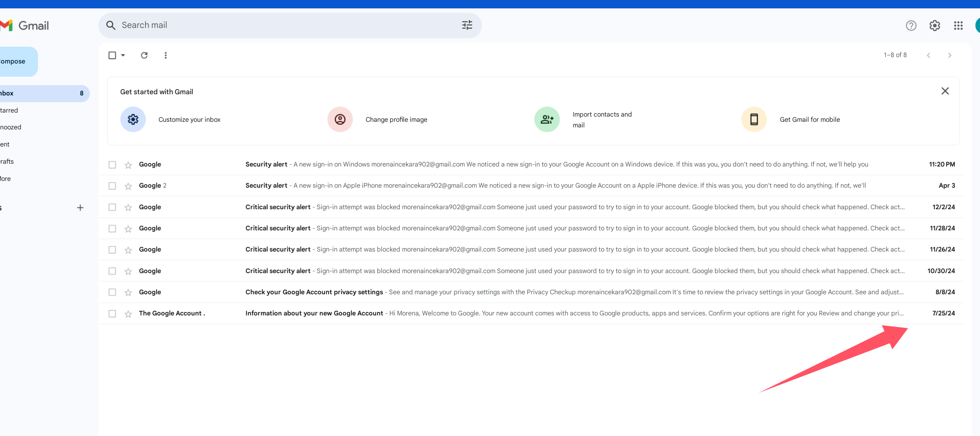Check the 8/8/24 privacy email checkbox

112,292
